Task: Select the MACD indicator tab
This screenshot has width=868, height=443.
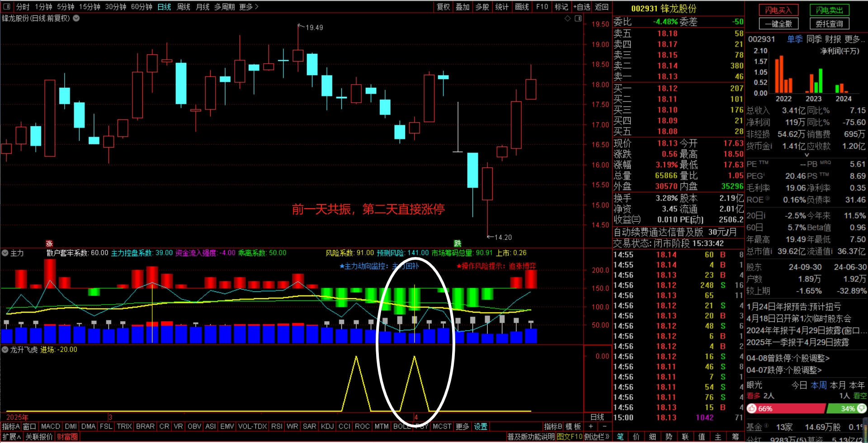Action: [50, 427]
